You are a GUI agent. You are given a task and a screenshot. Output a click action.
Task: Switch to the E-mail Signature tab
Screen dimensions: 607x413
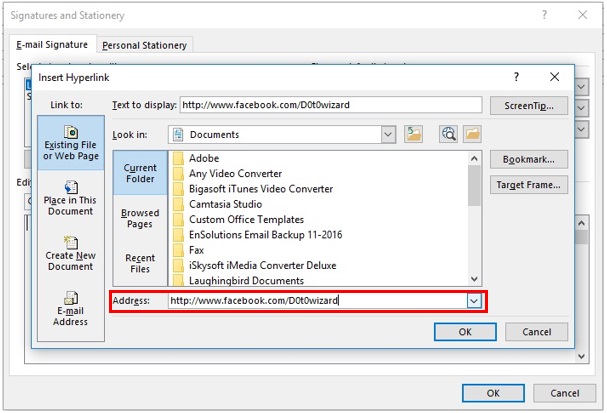click(x=52, y=45)
